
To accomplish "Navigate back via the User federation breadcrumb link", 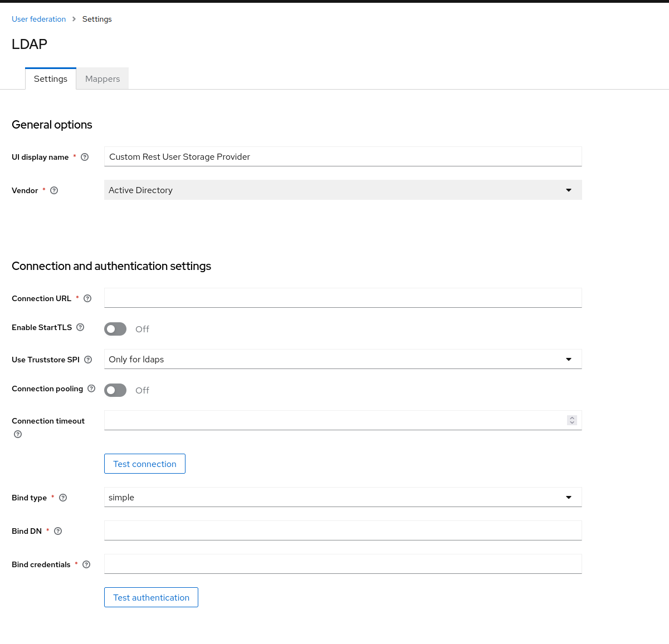I will (x=38, y=19).
